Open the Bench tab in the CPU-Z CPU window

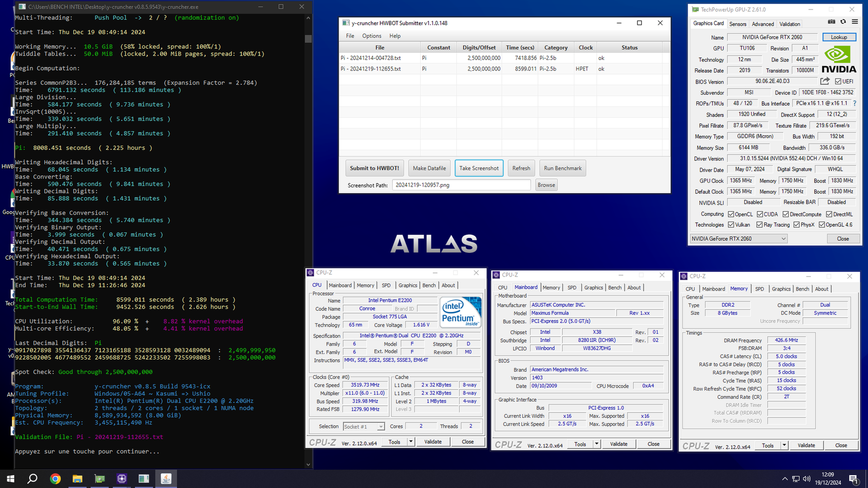point(429,285)
